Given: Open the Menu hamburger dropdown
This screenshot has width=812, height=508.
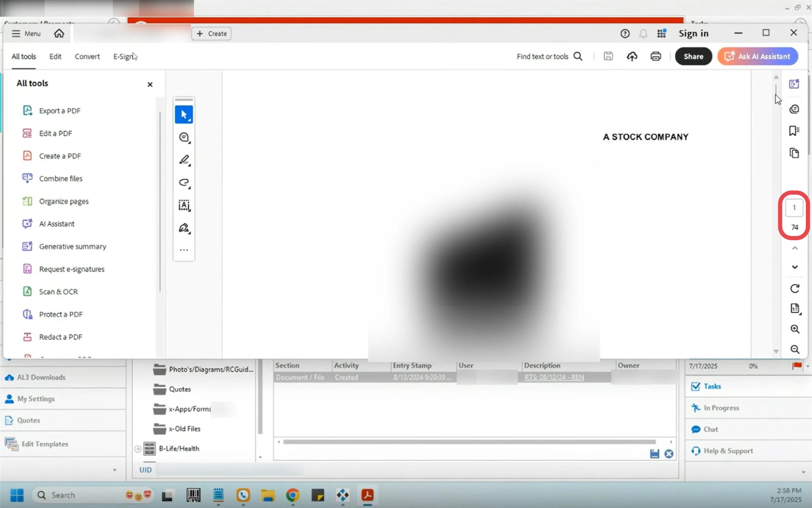Looking at the screenshot, I should click(x=26, y=33).
